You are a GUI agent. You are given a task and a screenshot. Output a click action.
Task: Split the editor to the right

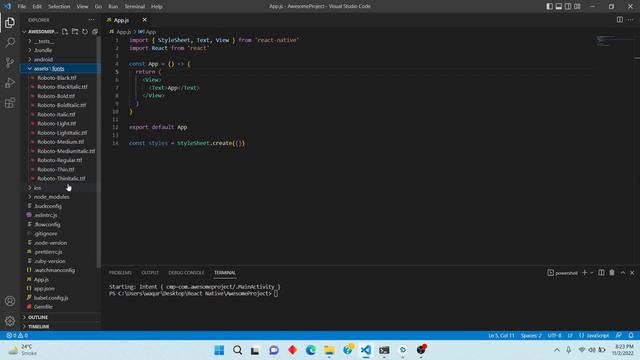[x=620, y=20]
